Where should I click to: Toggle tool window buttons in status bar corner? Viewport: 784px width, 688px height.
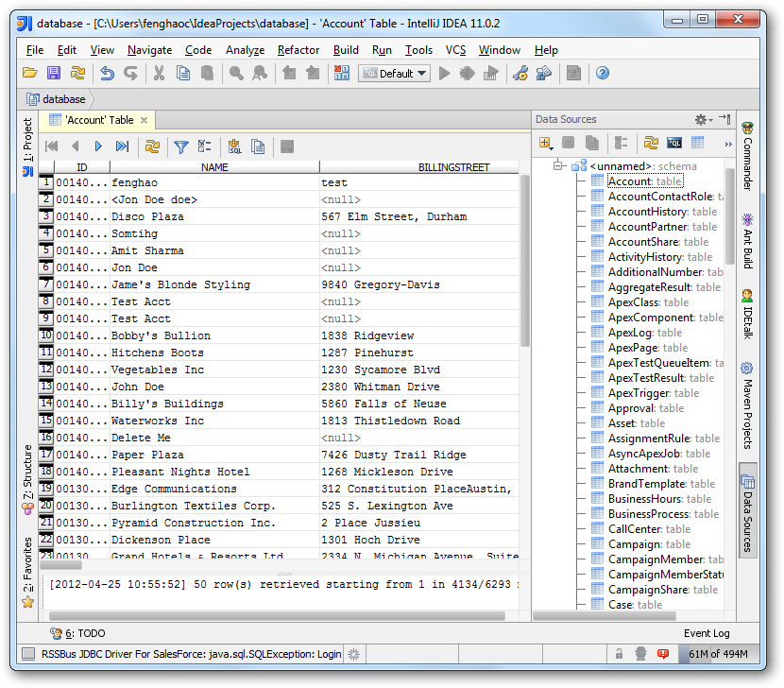(x=28, y=653)
